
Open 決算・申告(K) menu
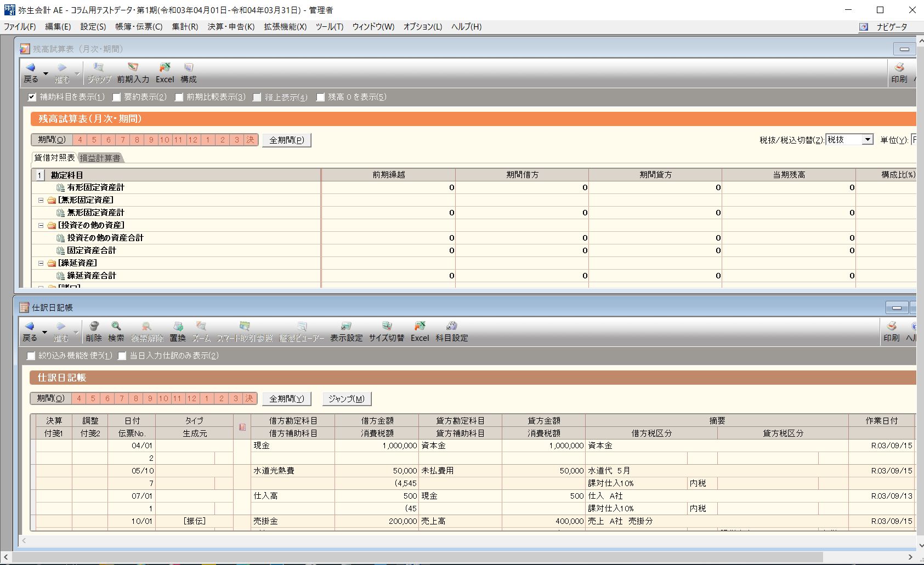(231, 27)
